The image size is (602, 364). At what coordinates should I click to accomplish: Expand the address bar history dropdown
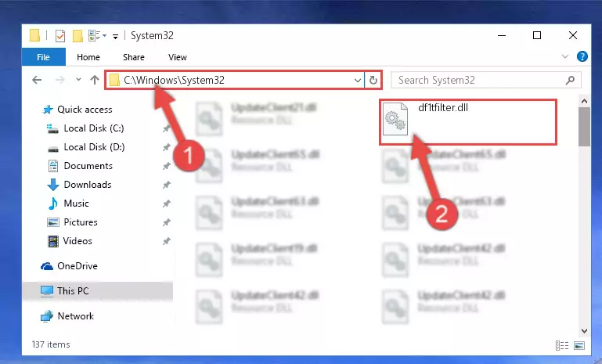click(x=358, y=81)
